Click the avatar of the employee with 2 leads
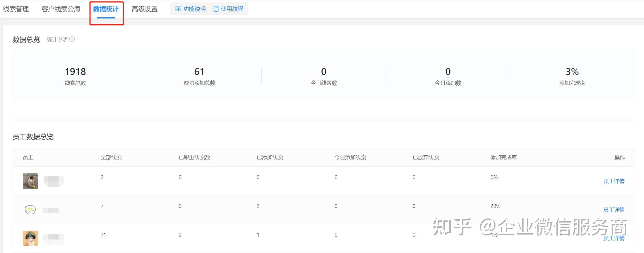The image size is (644, 253). [30, 181]
